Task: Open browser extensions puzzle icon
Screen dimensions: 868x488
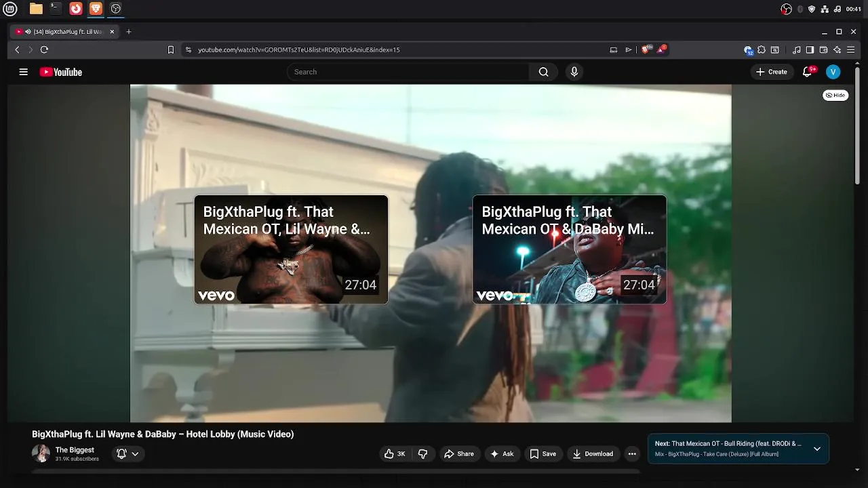Action: click(762, 49)
